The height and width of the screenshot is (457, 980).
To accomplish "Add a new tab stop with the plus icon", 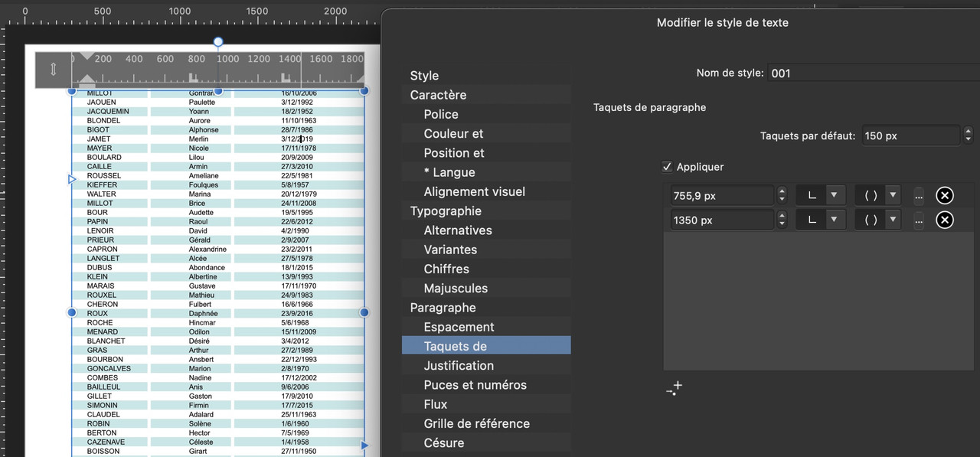I will point(674,388).
